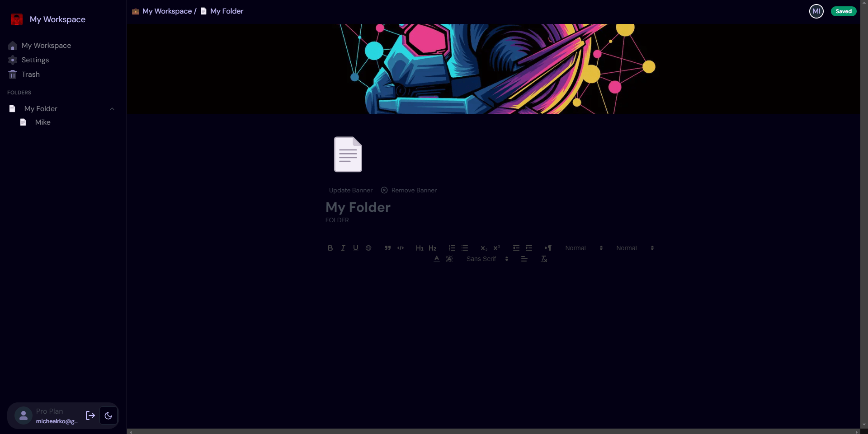Increase indent of the text
The image size is (868, 434).
[x=529, y=248]
